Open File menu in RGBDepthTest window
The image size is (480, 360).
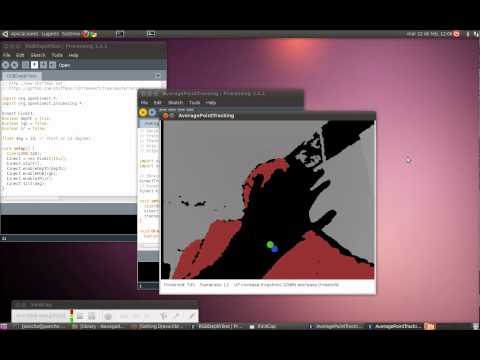tap(7, 55)
